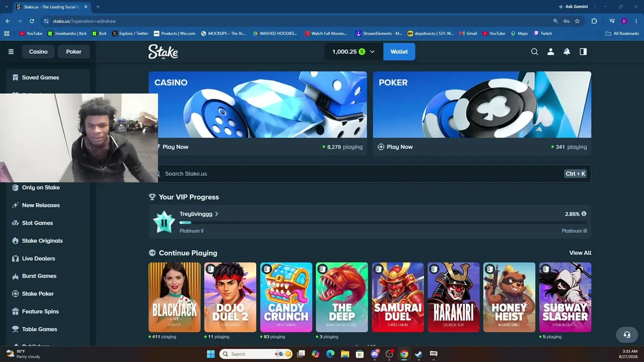Launch Samurai Duel game
Image resolution: width=644 pixels, height=362 pixels.
point(398,297)
